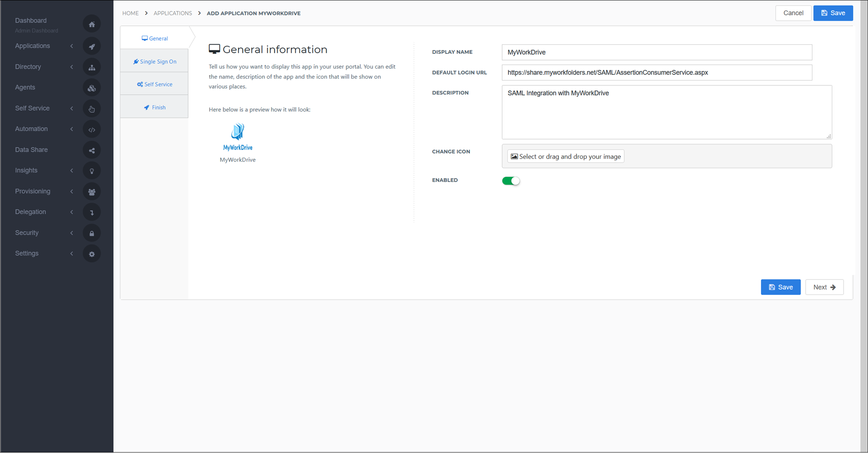Click the Dashboard home icon
Image resolution: width=868 pixels, height=453 pixels.
pos(92,24)
